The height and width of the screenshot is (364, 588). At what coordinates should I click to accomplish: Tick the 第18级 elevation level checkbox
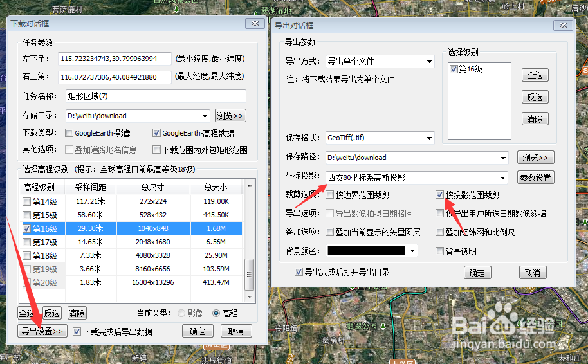click(26, 256)
